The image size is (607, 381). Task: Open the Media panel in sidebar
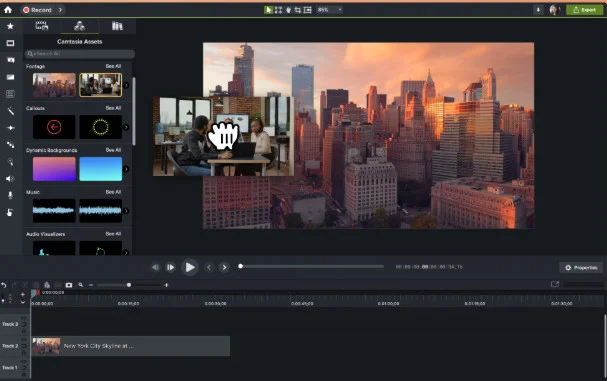point(10,43)
